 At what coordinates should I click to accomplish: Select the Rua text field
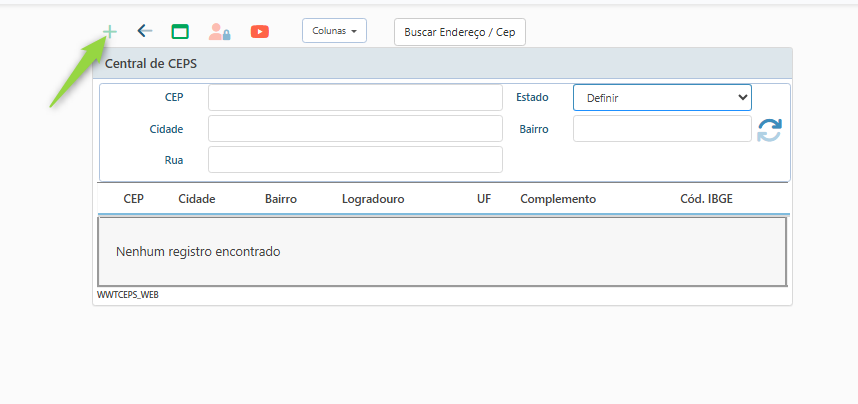coord(355,160)
